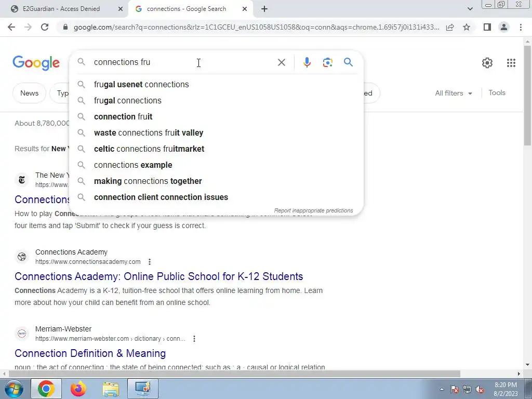
Task: Select the 'connections example' suggestion
Action: pyautogui.click(x=216, y=165)
